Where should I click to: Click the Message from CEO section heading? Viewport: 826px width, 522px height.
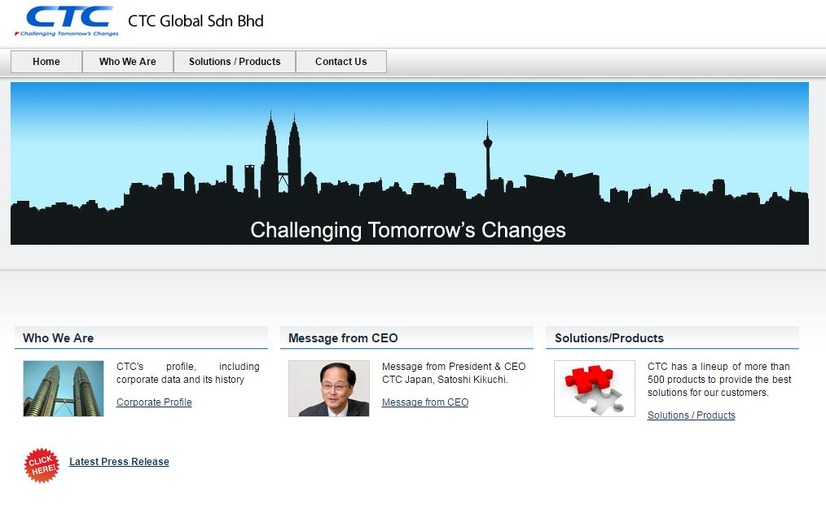click(x=343, y=338)
